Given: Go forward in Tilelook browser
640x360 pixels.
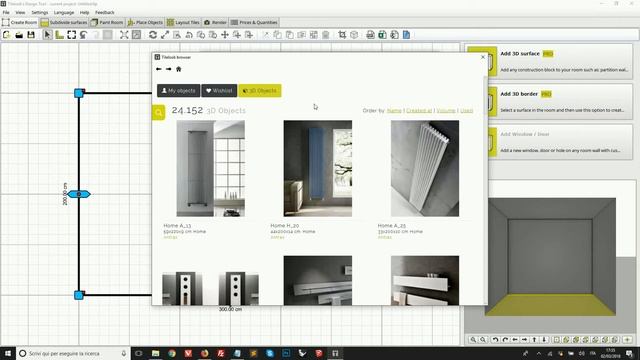Looking at the screenshot, I should pyautogui.click(x=168, y=69).
